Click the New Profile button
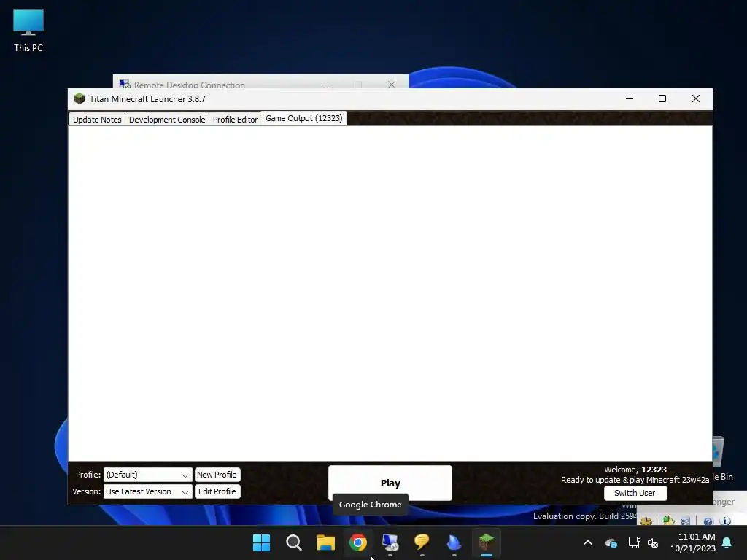Viewport: 747px width, 560px height. coord(217,475)
